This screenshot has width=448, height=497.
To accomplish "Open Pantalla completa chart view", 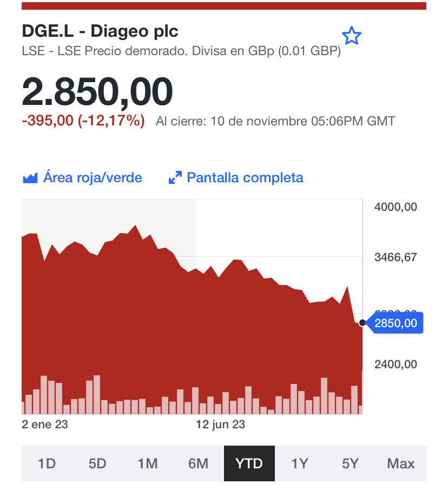I will (x=245, y=178).
